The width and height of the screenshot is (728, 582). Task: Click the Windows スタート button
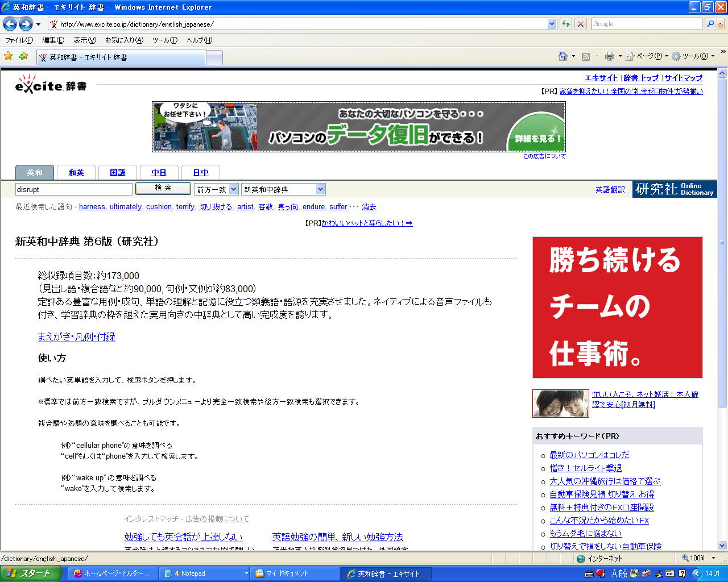[30, 573]
